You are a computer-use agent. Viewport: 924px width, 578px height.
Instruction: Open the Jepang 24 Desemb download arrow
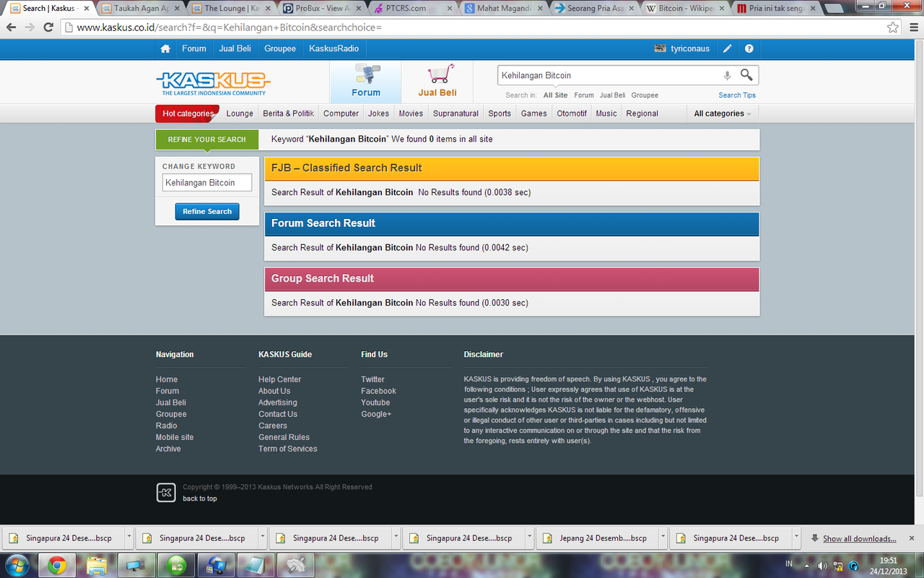tap(662, 538)
